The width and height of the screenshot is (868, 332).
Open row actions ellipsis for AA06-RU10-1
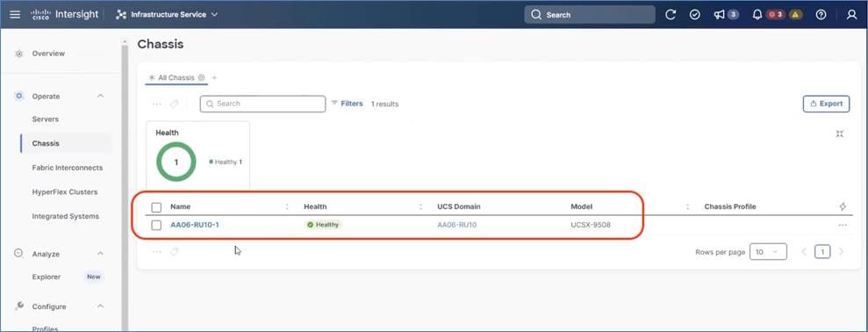[x=843, y=225]
